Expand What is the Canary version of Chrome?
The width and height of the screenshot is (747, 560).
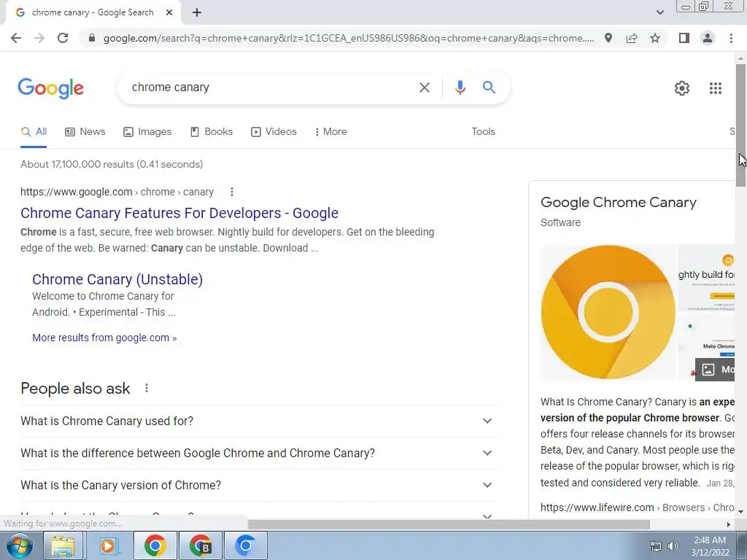click(258, 485)
